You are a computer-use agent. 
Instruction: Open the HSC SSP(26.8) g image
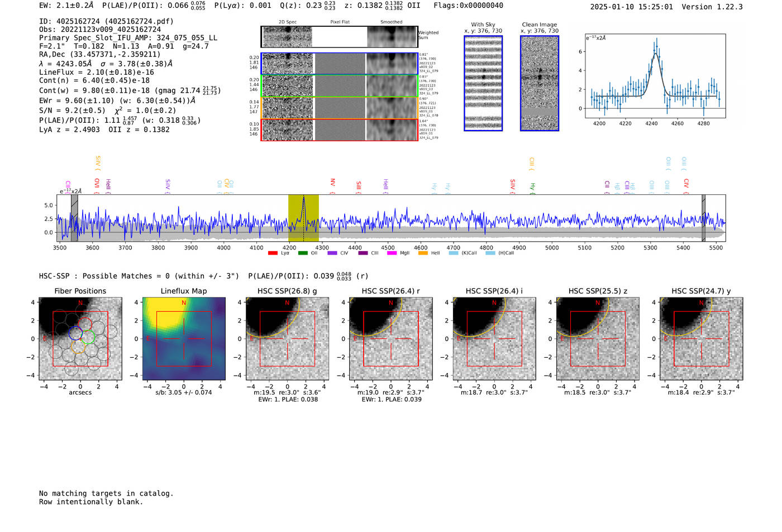tap(287, 339)
